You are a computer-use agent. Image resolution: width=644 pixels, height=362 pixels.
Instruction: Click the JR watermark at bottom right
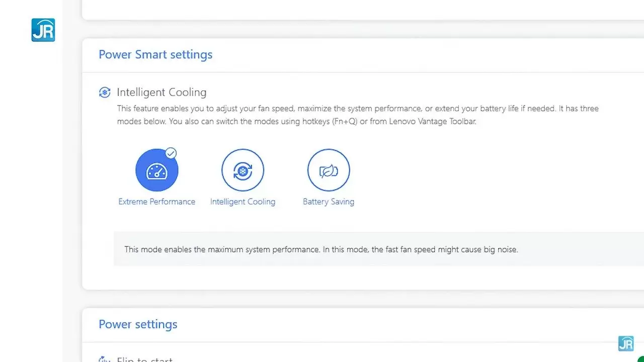pyautogui.click(x=626, y=343)
